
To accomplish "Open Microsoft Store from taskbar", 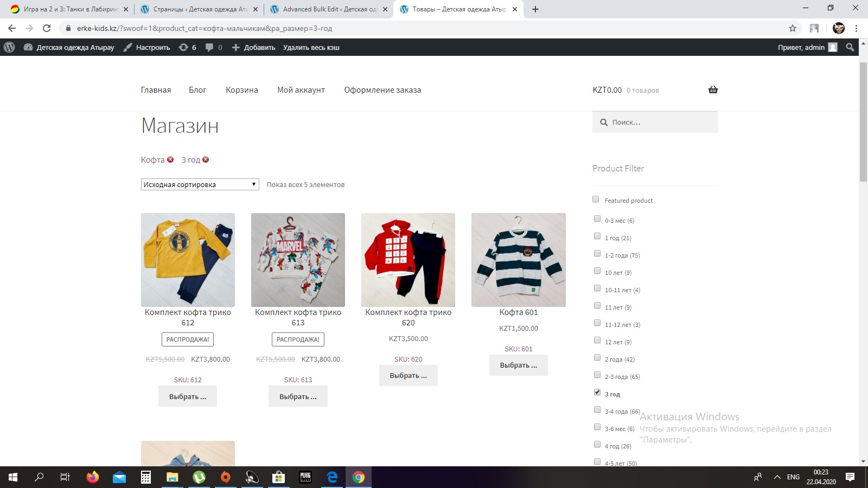I will (x=279, y=477).
